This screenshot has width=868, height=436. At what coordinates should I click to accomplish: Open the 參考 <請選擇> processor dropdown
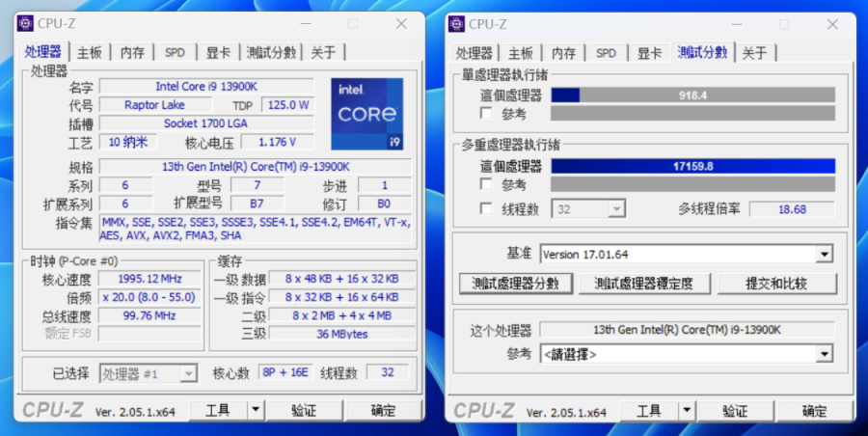coord(686,354)
